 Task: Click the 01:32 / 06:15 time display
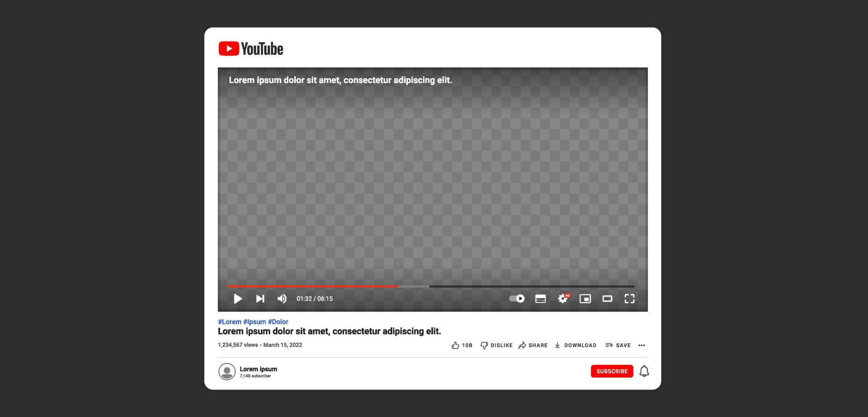(315, 299)
